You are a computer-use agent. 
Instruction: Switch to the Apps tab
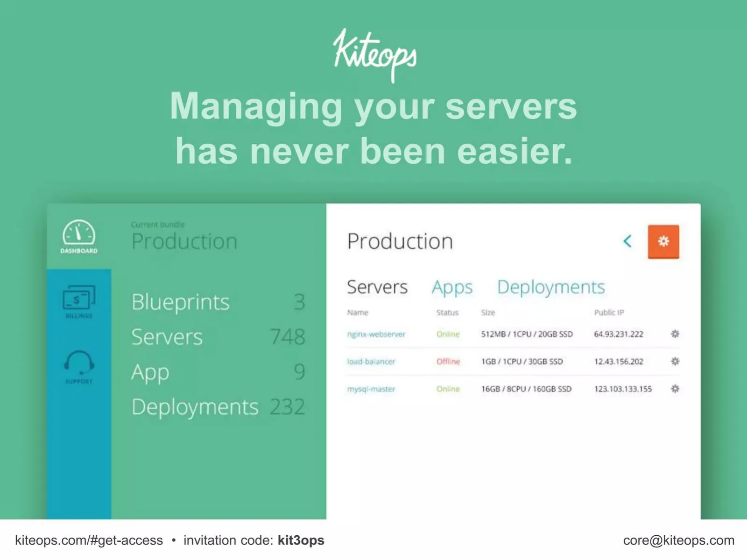point(452,287)
